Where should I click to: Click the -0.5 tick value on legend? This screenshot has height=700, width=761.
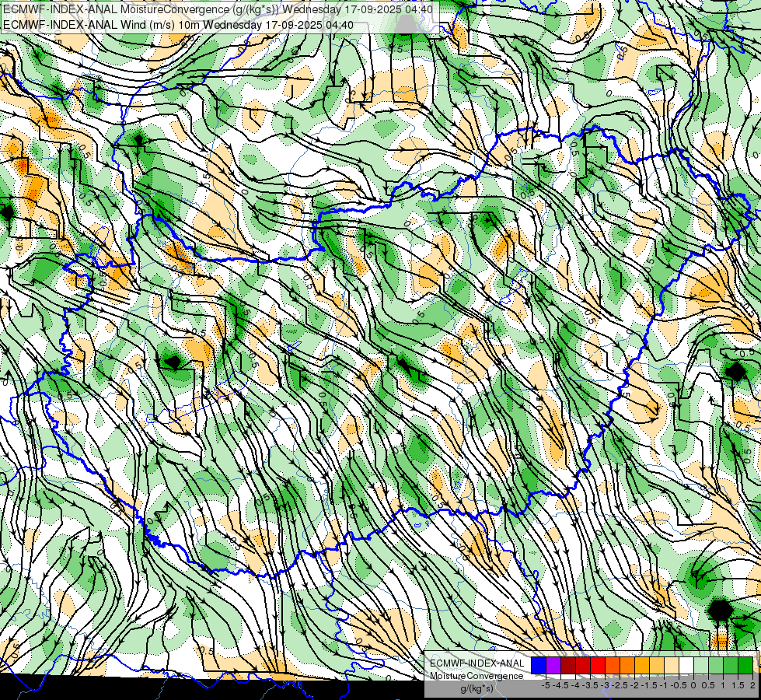679,685
